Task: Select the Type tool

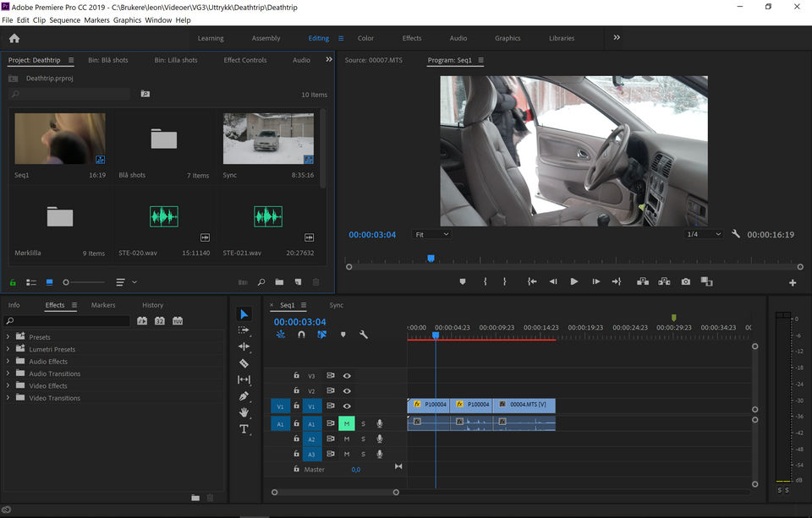Action: 244,429
